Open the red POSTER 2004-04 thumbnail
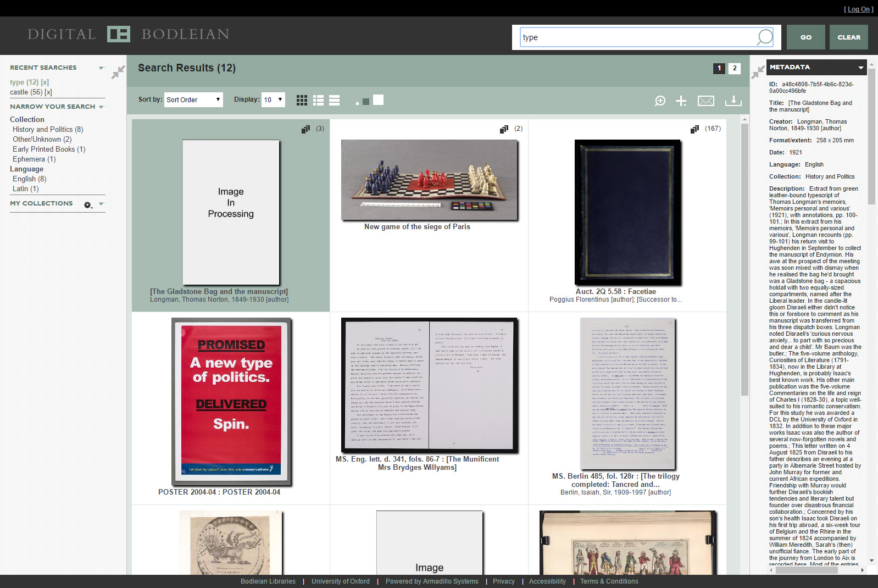The image size is (878, 588). click(231, 402)
